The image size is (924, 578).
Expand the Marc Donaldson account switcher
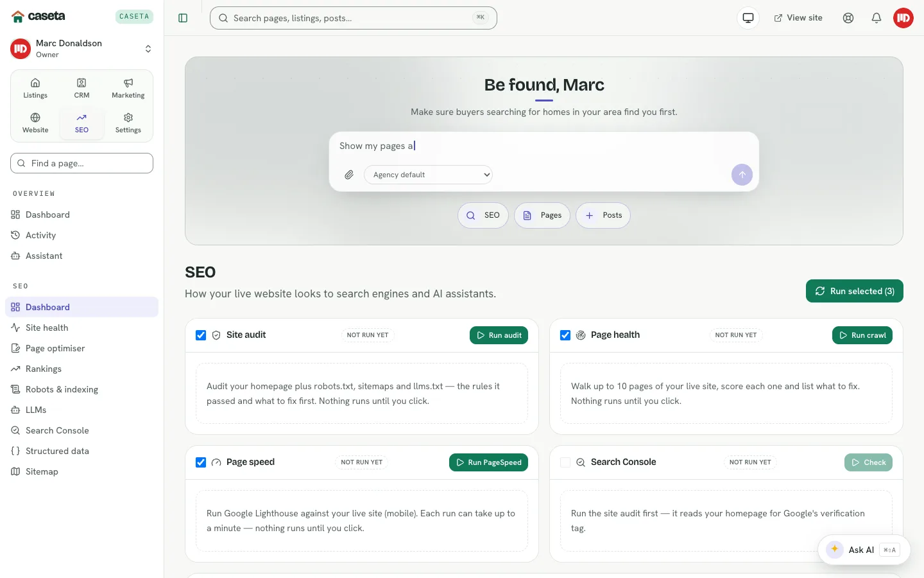pyautogui.click(x=81, y=49)
